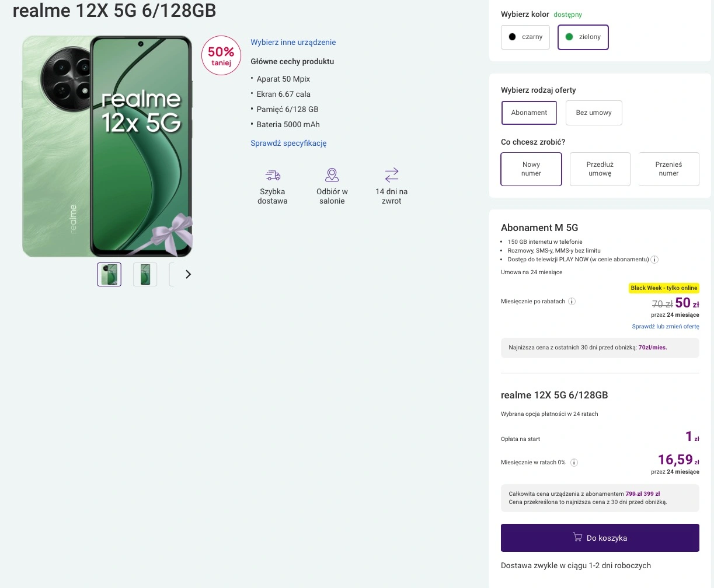Choose the Bez umowy offer type
Image resolution: width=714 pixels, height=588 pixels.
593,113
